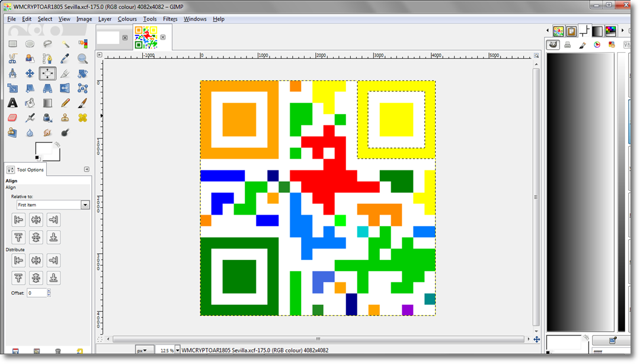Image resolution: width=640 pixels, height=364 pixels.
Task: Open the Windows menu
Action: tap(195, 19)
